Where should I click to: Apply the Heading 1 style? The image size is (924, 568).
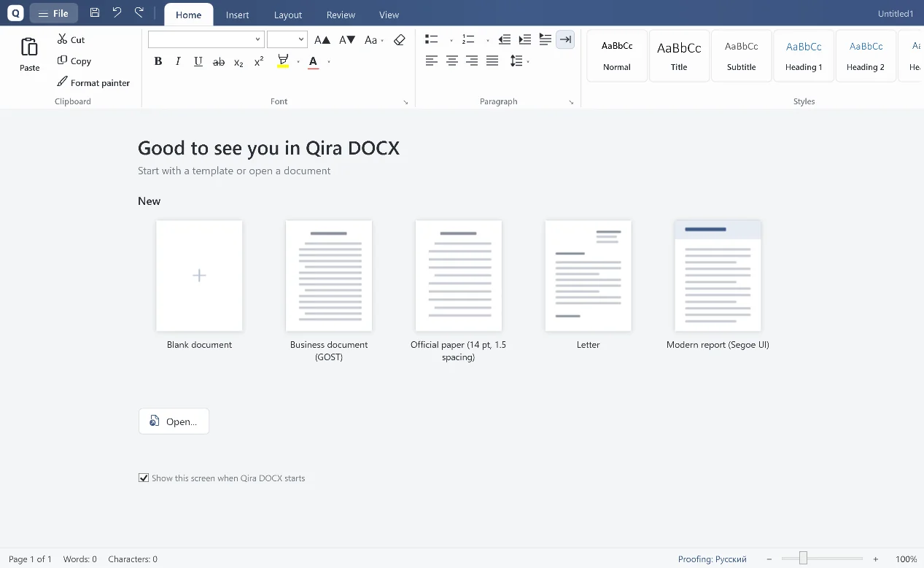804,55
